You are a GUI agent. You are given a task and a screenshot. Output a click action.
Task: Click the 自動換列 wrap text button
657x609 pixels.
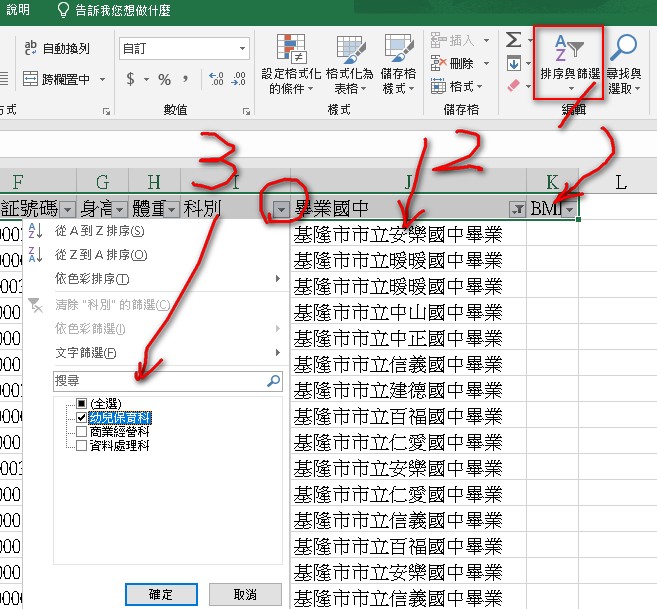coord(58,48)
